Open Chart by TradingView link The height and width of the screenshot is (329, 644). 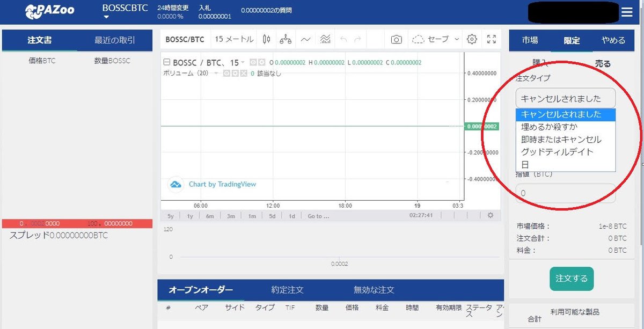[222, 184]
